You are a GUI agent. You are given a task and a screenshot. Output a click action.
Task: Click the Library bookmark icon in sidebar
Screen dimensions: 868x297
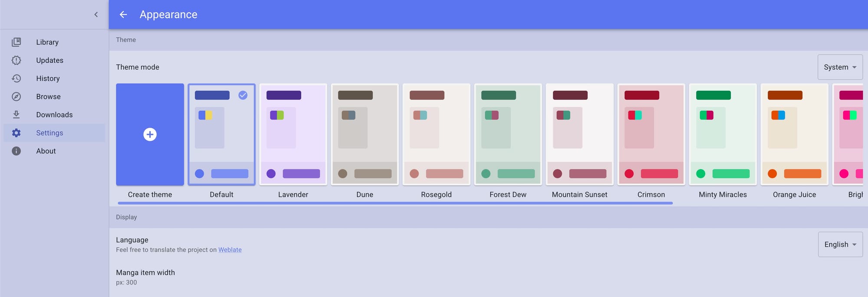point(16,42)
